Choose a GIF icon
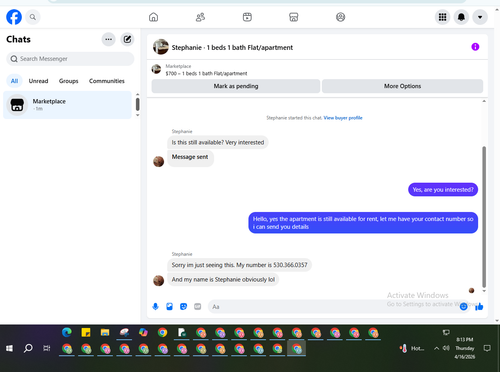Viewport: 500px width, 372px height. point(197,306)
